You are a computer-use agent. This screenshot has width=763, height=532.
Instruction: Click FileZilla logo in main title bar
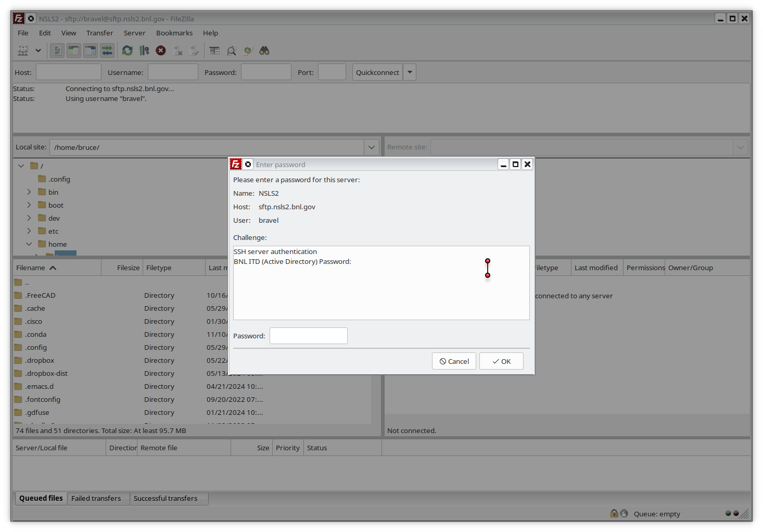[x=19, y=18]
